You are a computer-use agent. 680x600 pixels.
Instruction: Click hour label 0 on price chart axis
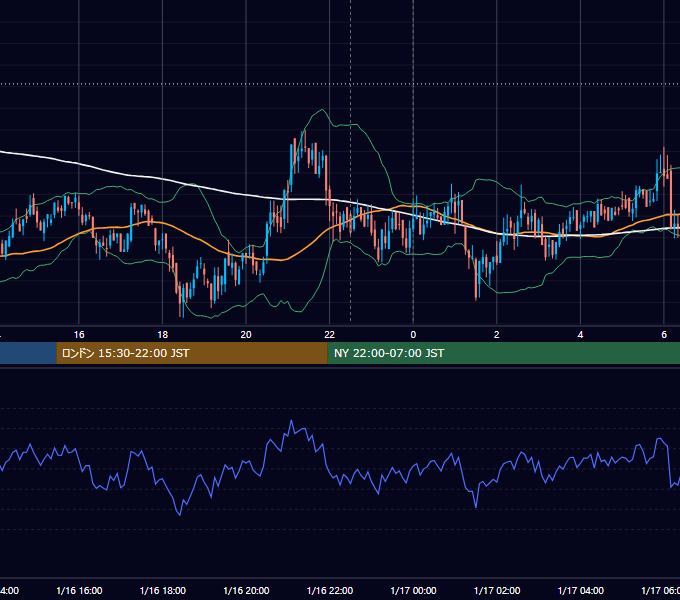[x=413, y=335]
